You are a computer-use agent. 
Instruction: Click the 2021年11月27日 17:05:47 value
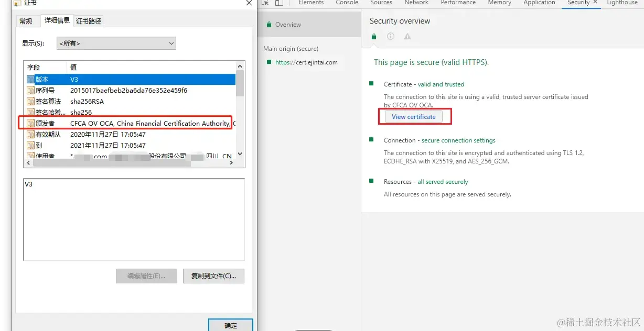click(108, 146)
